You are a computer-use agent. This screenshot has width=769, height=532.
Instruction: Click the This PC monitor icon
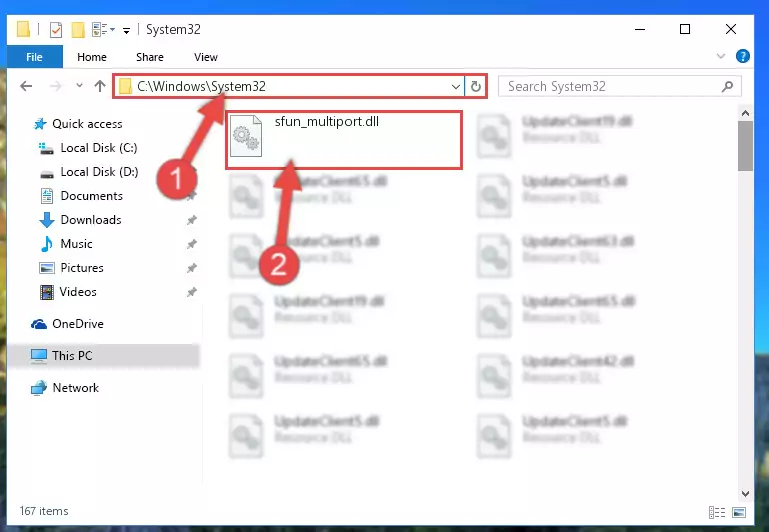39,355
